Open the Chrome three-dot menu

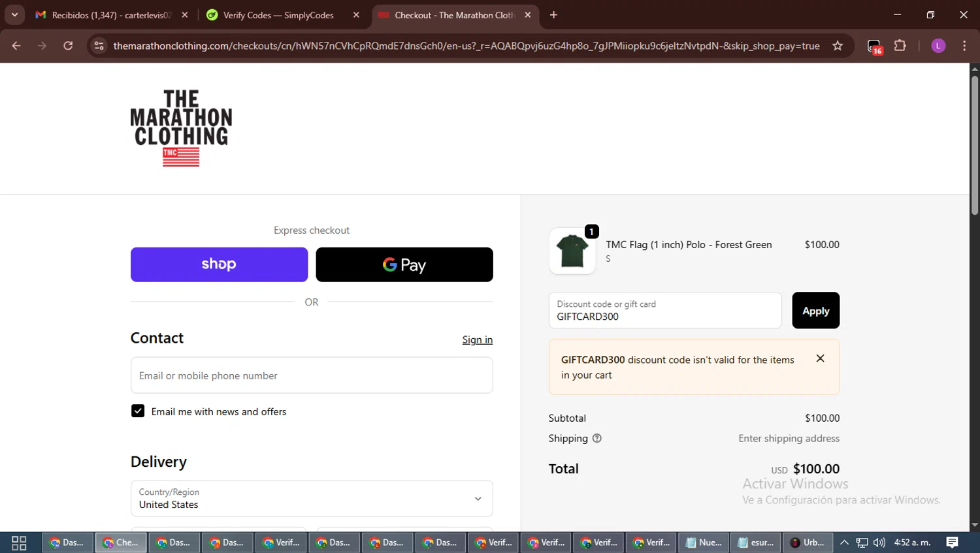tap(964, 46)
